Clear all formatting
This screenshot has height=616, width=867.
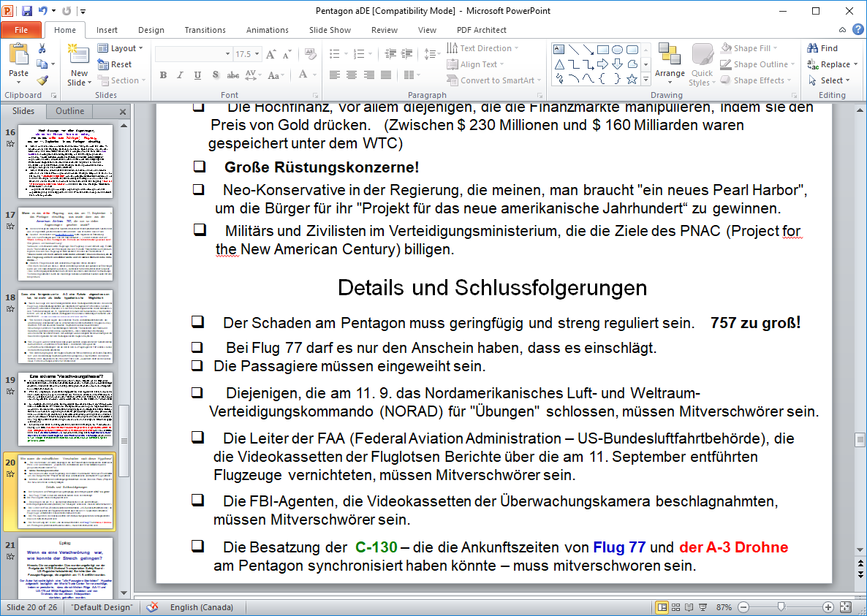(x=310, y=54)
